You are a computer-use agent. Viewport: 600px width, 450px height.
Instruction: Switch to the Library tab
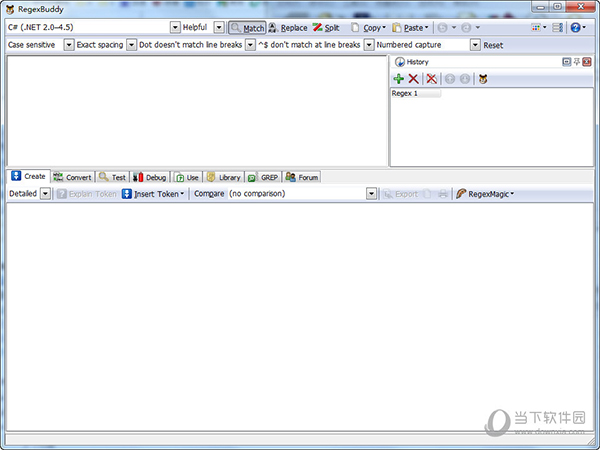click(x=224, y=177)
